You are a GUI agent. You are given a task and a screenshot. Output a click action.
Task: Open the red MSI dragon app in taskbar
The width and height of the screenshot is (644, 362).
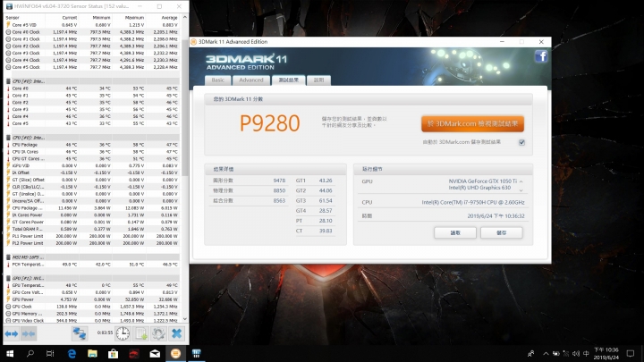tap(134, 354)
